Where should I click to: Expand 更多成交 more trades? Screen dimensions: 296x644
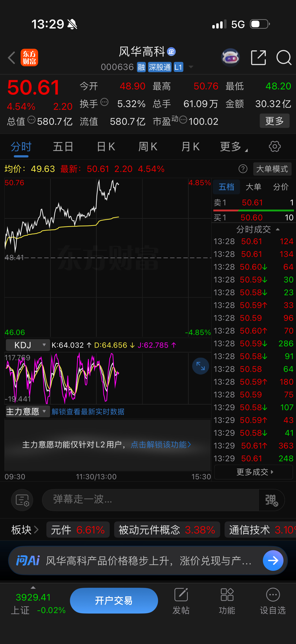click(254, 472)
